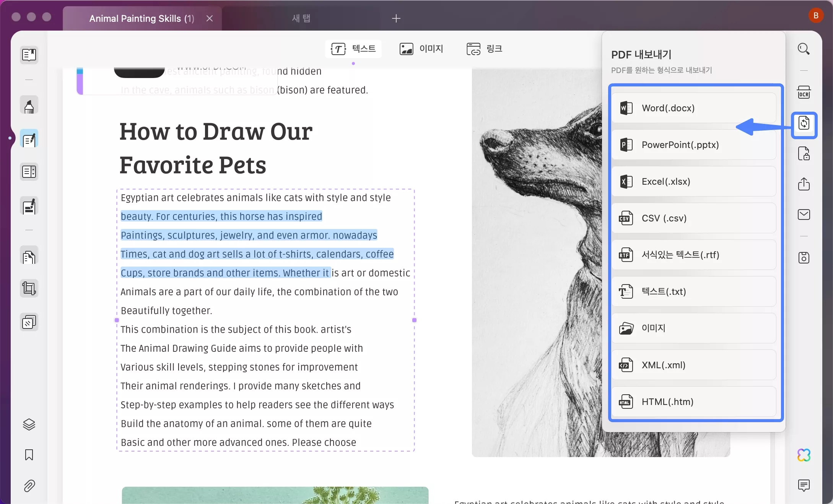This screenshot has height=504, width=833.
Task: Export to Excel(.xlsx)
Action: (x=694, y=182)
